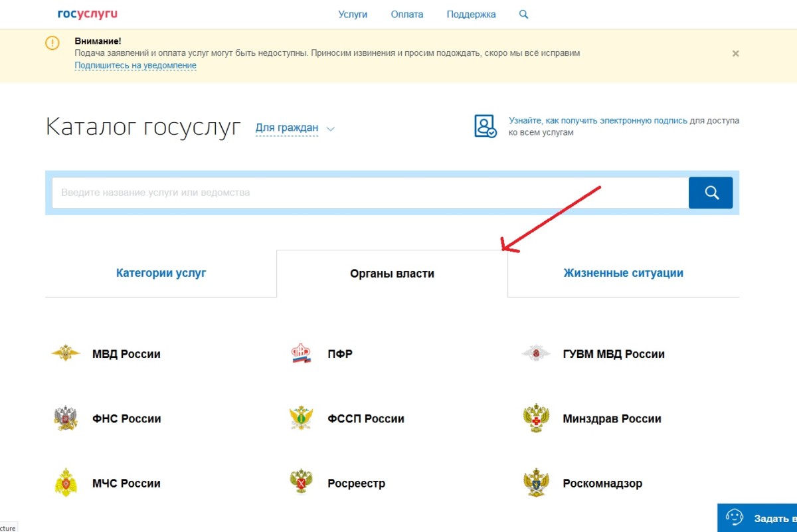
Task: Open search via header magnifier icon
Action: point(523,15)
